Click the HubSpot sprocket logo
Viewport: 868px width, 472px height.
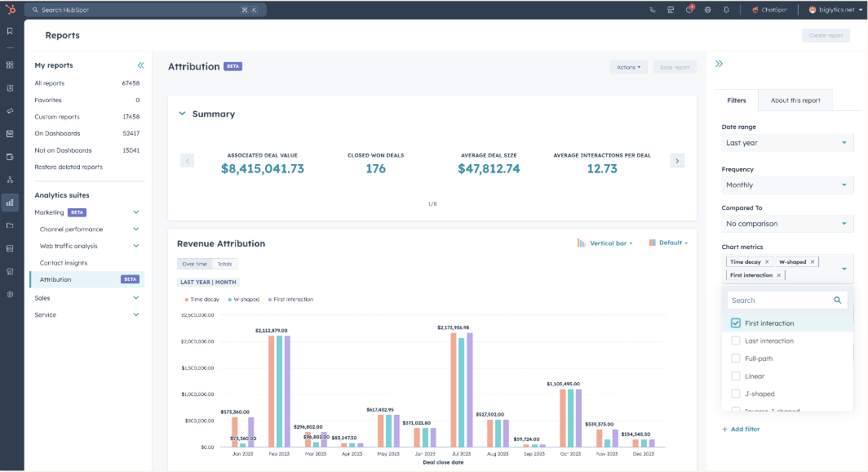click(10, 10)
